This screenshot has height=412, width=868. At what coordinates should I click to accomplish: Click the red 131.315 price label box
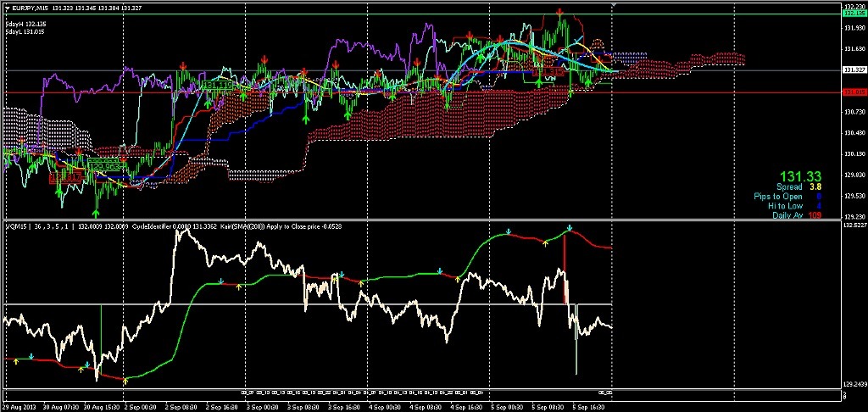pyautogui.click(x=548, y=72)
